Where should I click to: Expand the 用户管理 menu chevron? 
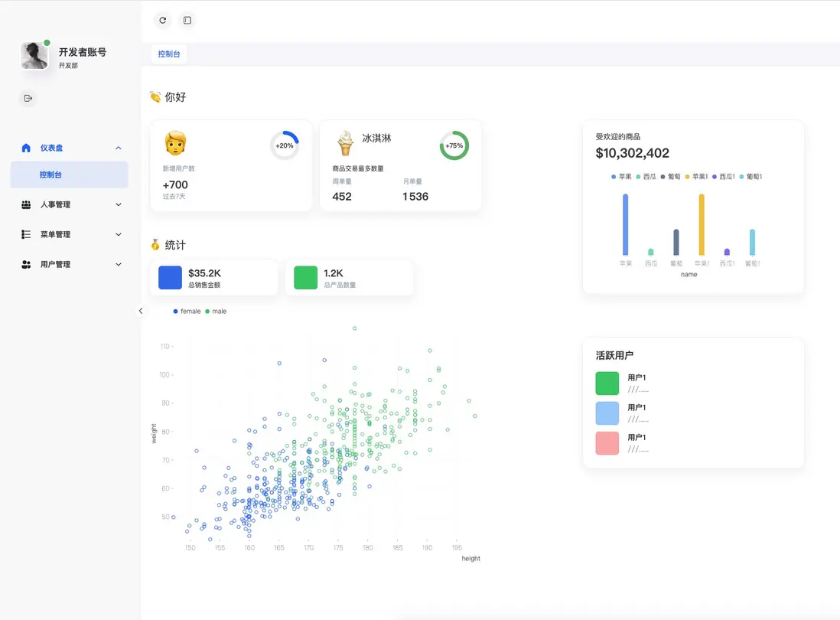(119, 264)
